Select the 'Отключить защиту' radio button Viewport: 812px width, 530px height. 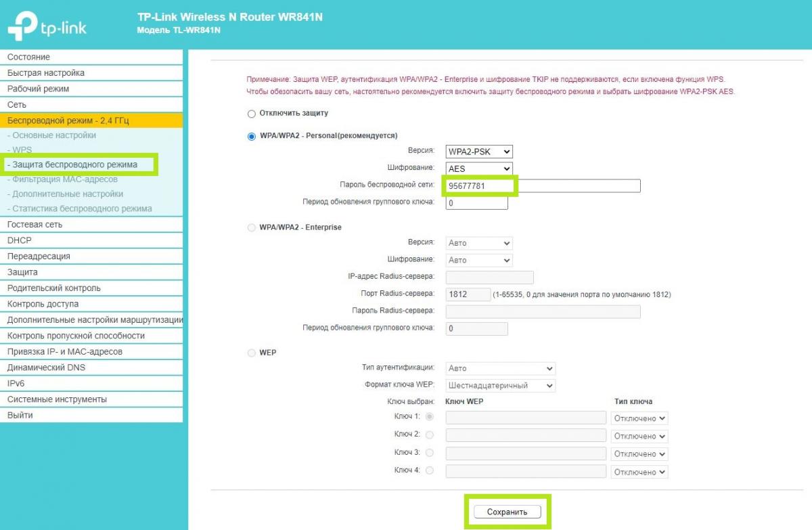pyautogui.click(x=252, y=114)
